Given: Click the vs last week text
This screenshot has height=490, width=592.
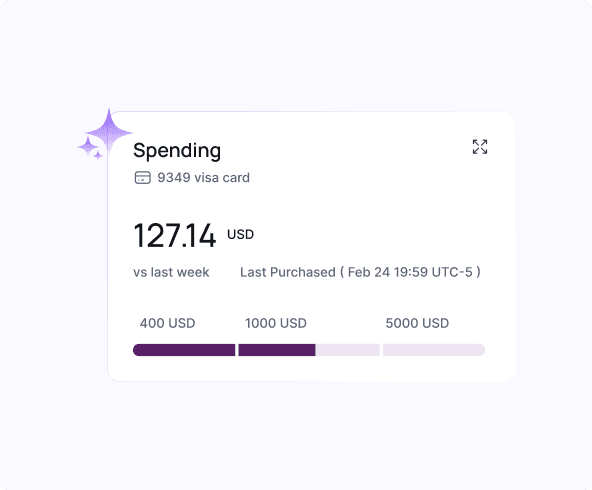Looking at the screenshot, I should tap(171, 272).
